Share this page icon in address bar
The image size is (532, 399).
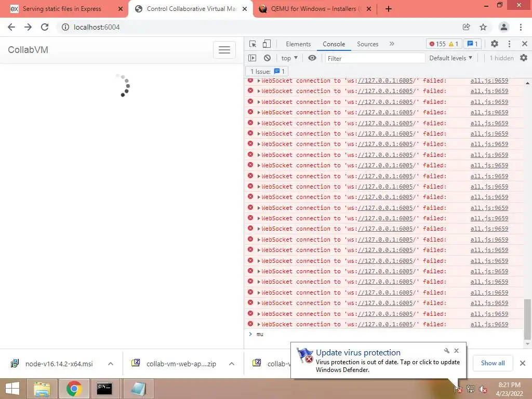pos(466,27)
